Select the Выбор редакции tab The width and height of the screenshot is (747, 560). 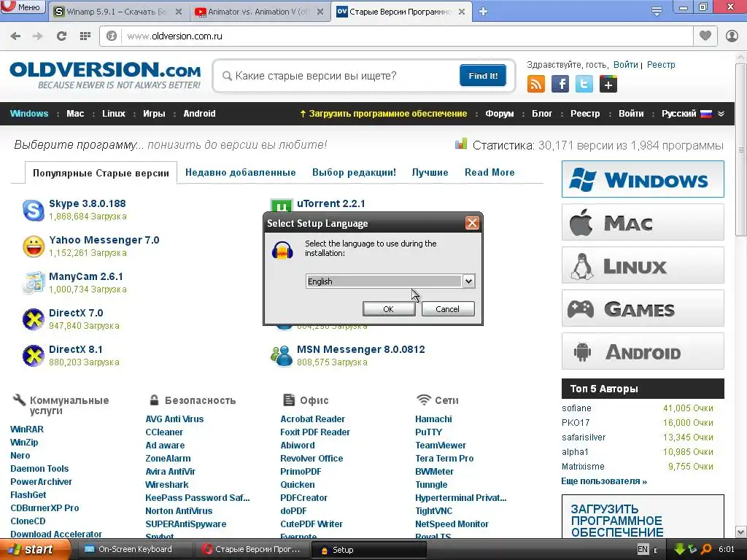[354, 172]
